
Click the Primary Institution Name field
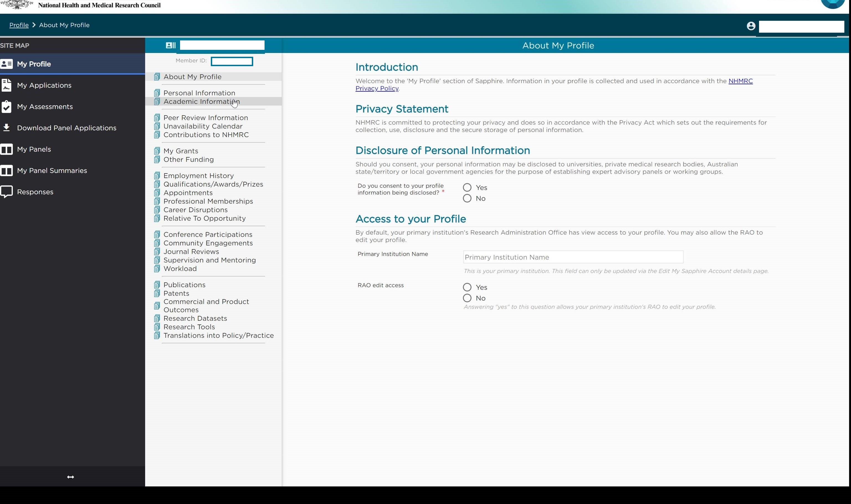573,257
